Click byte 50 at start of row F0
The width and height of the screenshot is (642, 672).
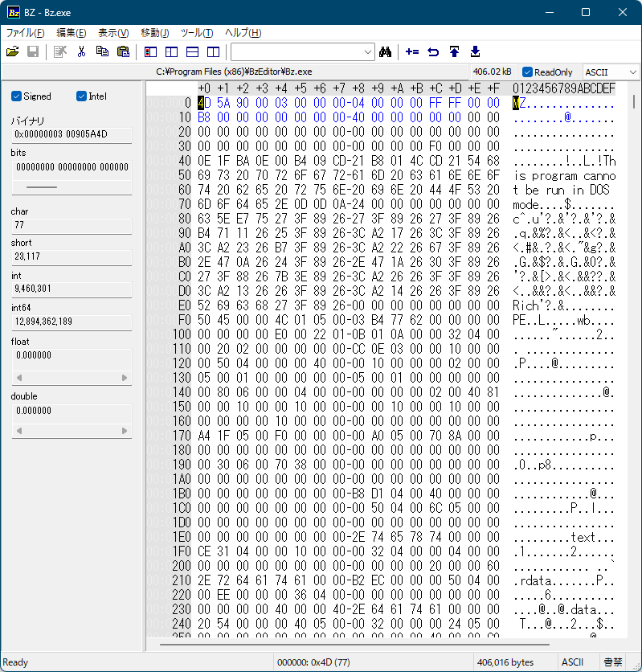tap(204, 320)
